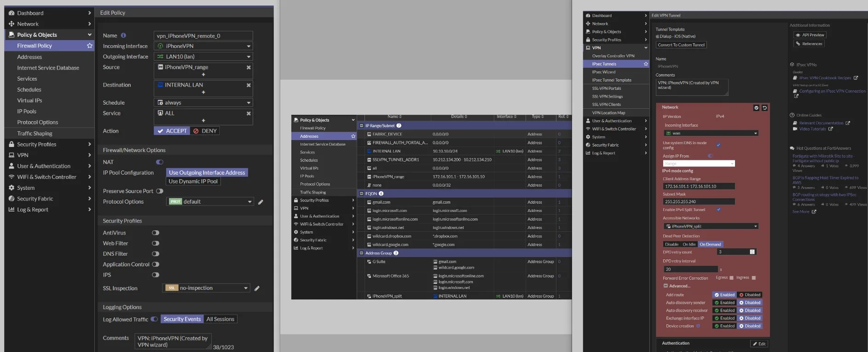Click the Dashboard icon in left sidebar
Viewport: 868px width, 352px height.
pos(12,13)
